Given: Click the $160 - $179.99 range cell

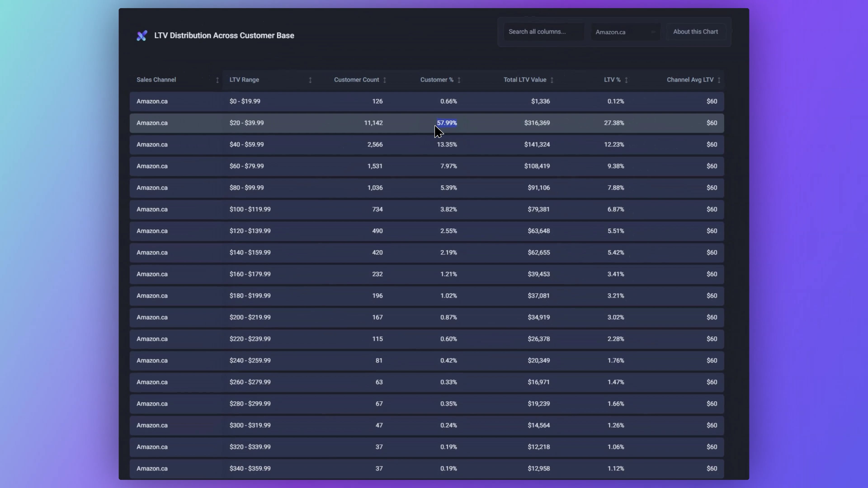Looking at the screenshot, I should coord(250,274).
